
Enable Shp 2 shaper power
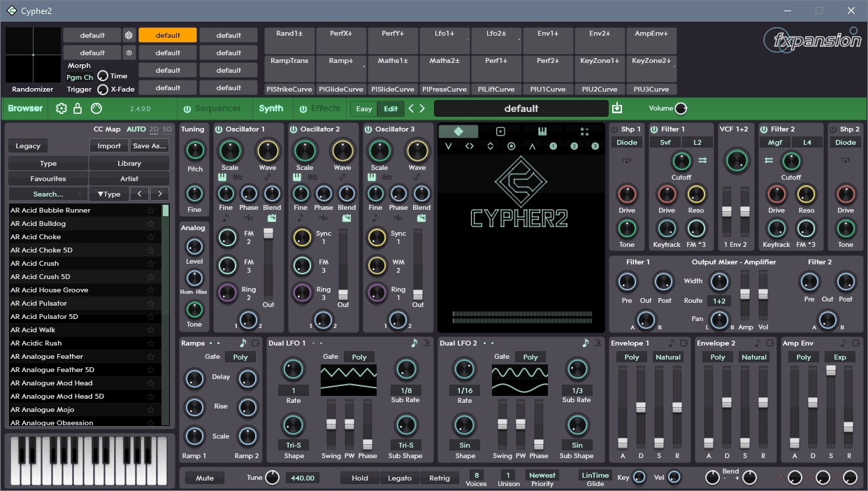click(834, 129)
